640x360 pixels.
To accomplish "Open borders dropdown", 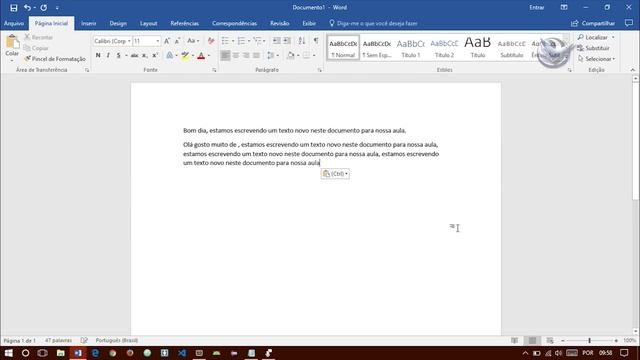I will click(x=314, y=56).
